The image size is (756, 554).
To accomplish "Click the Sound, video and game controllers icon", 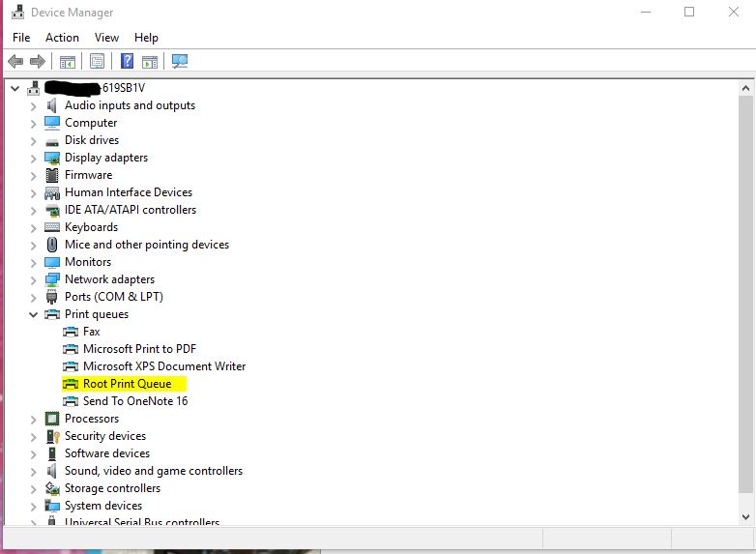I will click(x=52, y=471).
